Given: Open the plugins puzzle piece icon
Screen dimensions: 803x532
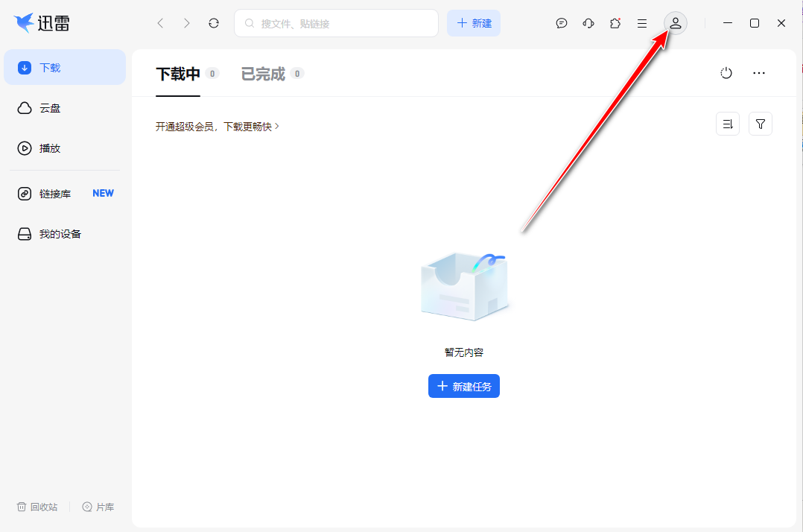Looking at the screenshot, I should point(615,23).
